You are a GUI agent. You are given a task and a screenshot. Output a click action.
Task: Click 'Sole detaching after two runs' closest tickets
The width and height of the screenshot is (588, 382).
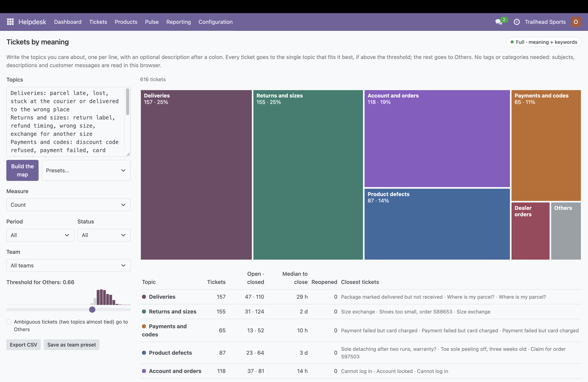point(453,353)
